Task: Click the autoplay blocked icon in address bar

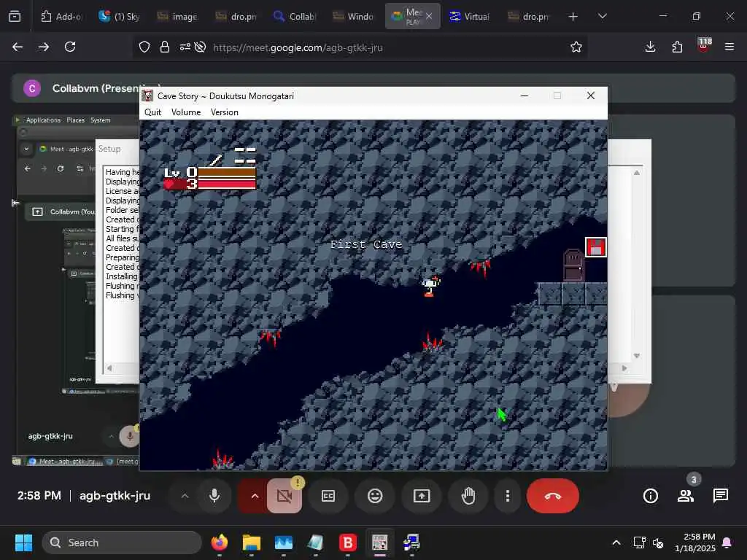Action: click(201, 47)
